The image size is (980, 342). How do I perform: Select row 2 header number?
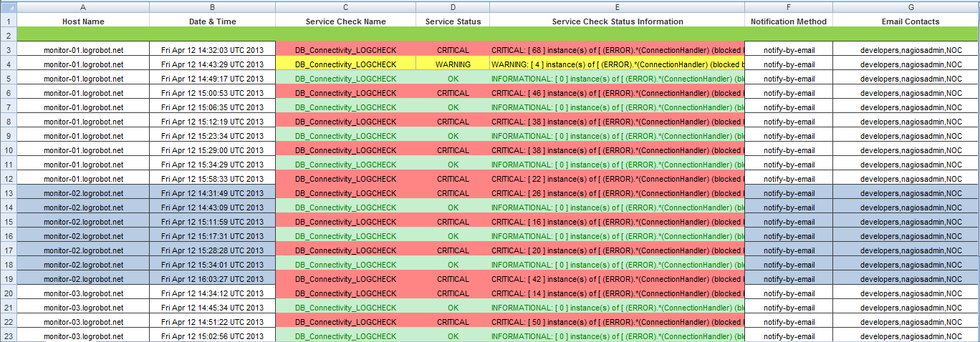(8, 35)
